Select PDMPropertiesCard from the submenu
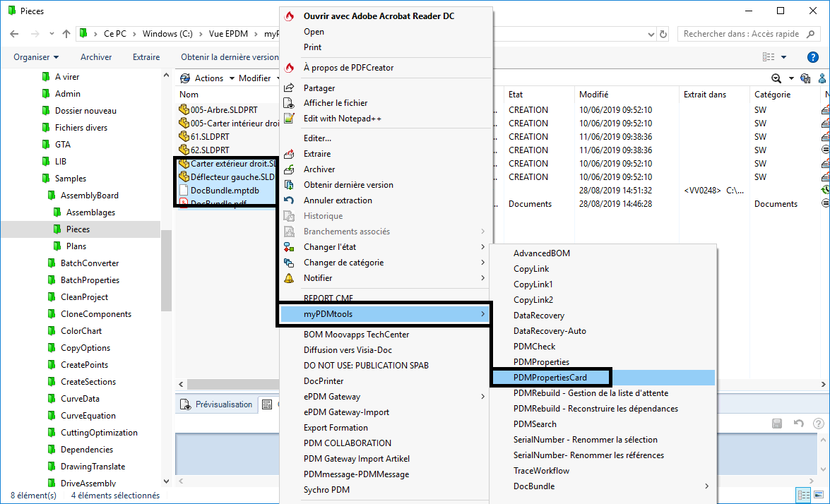This screenshot has width=830, height=504. tap(550, 378)
